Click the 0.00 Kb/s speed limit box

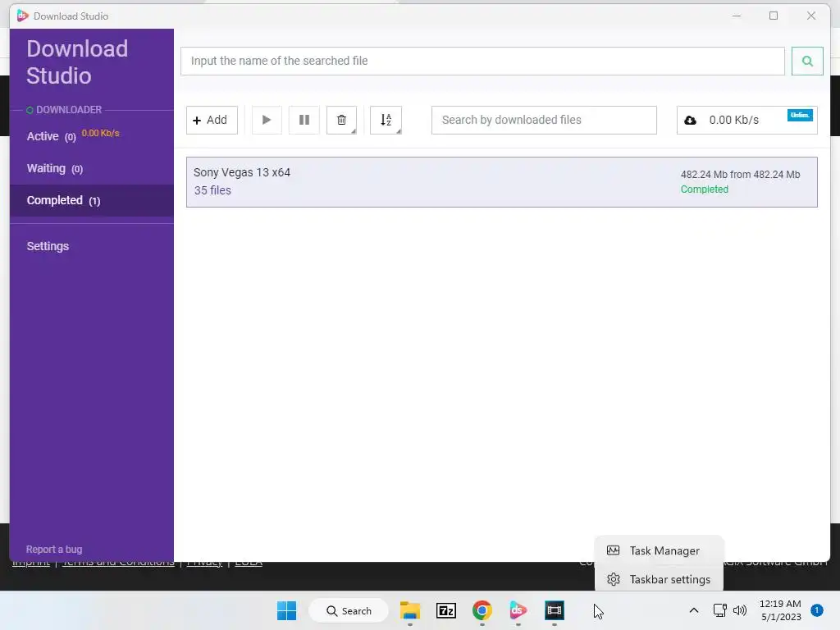coord(746,120)
